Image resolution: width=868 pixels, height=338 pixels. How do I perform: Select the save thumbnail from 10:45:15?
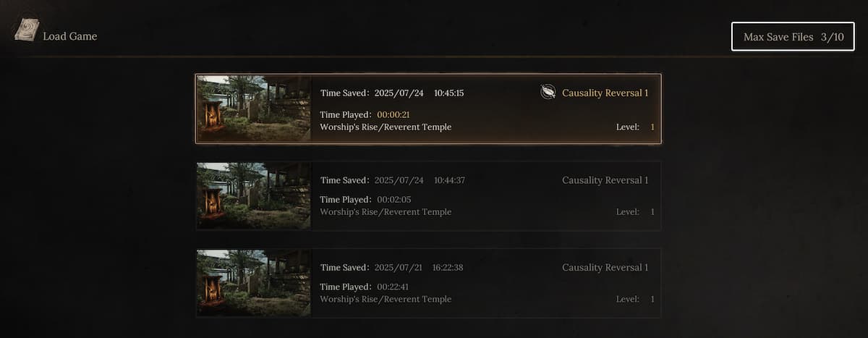(254, 109)
